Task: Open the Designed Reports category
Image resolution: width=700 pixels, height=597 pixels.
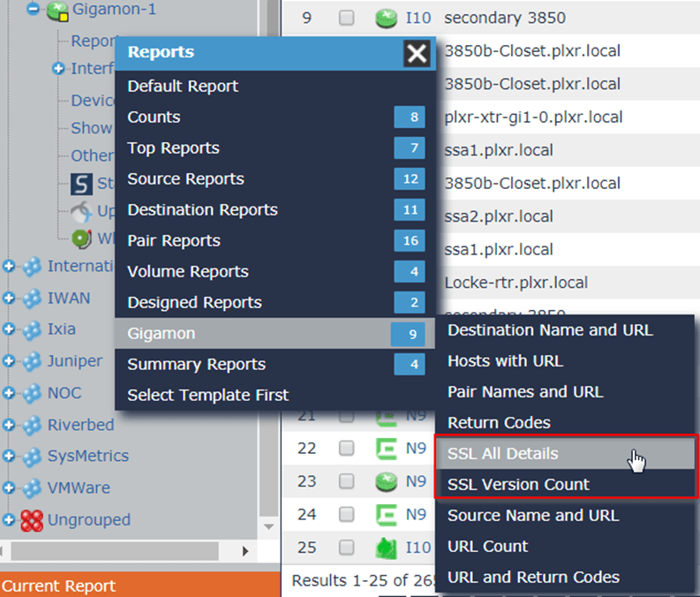Action: pos(275,302)
